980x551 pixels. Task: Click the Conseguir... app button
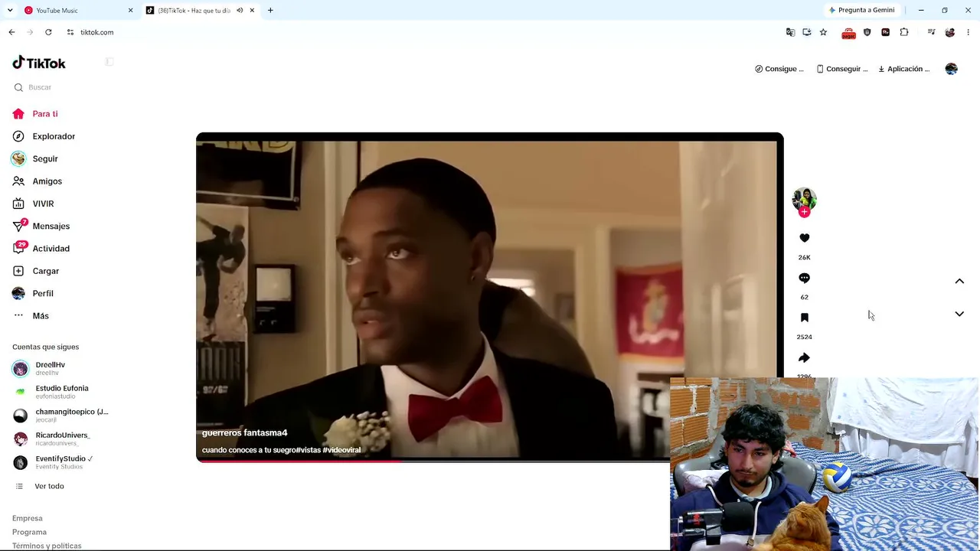pos(841,69)
